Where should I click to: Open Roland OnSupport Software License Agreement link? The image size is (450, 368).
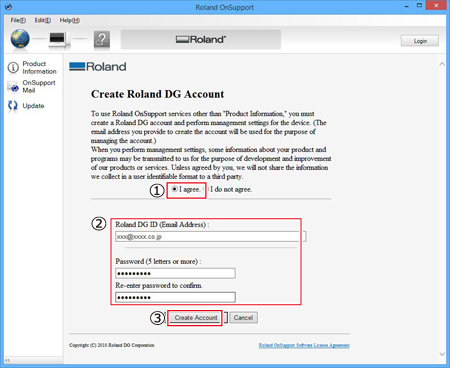(x=304, y=345)
